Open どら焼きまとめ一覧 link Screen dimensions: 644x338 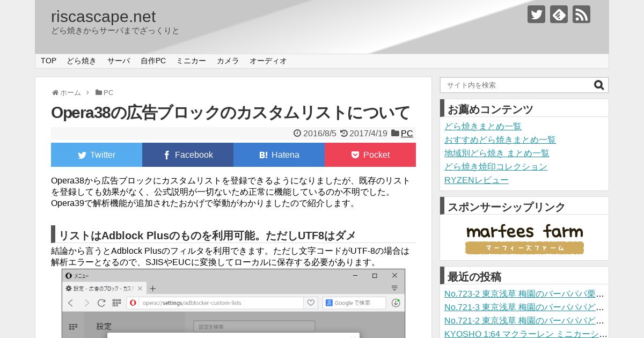(x=483, y=127)
